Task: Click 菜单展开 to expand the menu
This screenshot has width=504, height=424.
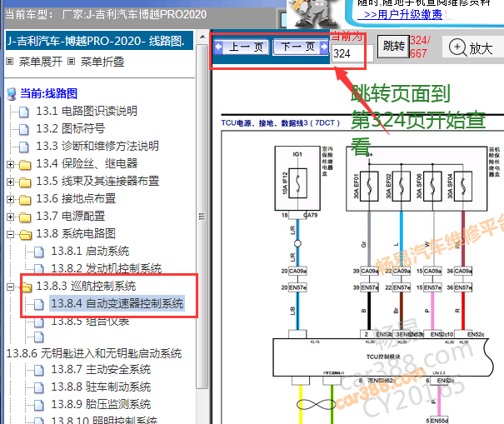Action: (41, 62)
